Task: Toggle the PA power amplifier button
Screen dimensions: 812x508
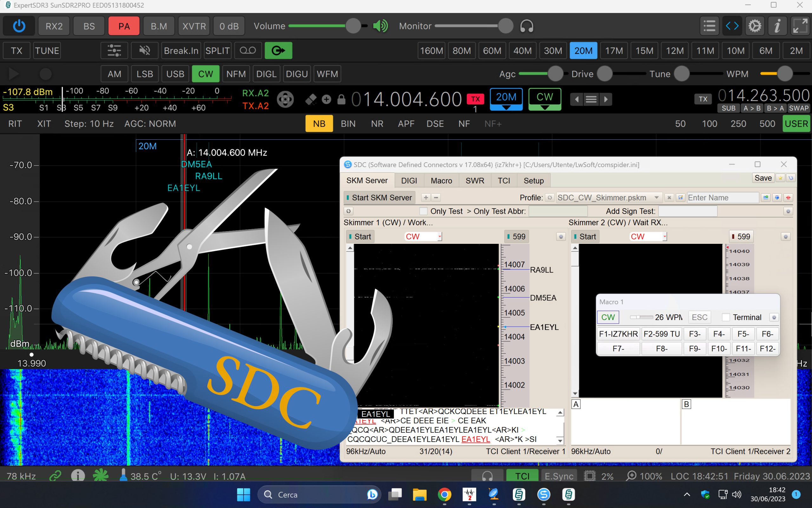Action: tap(124, 26)
